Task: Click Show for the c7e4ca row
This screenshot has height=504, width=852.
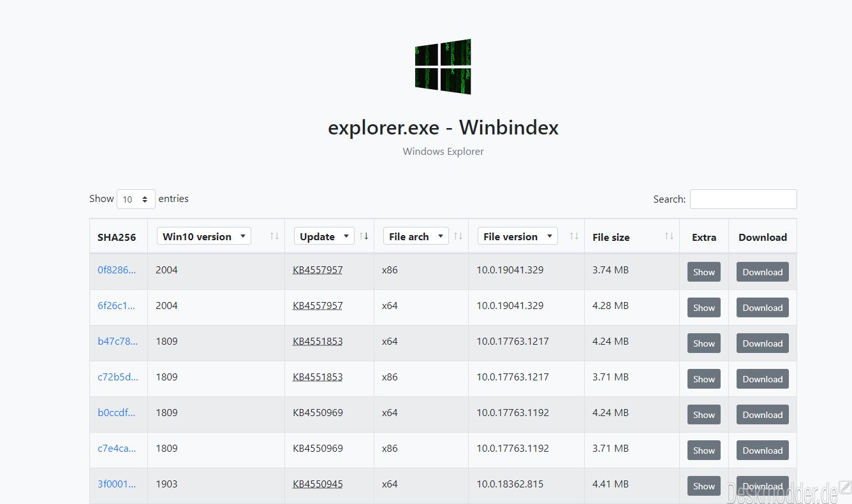Action: (x=704, y=450)
